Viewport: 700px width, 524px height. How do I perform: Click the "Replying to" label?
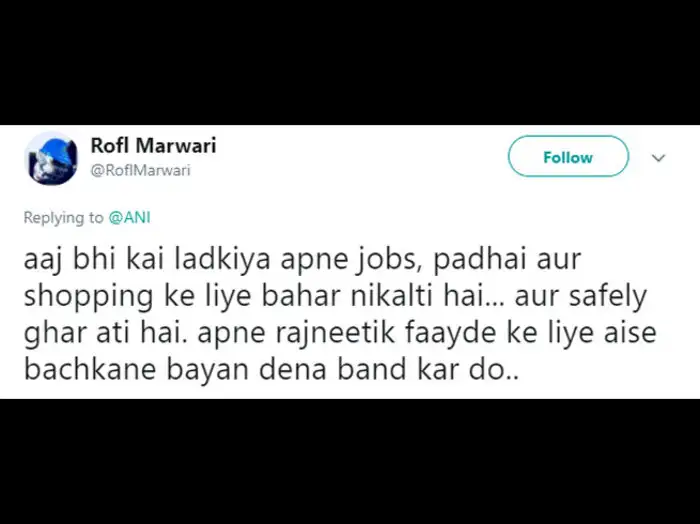coord(63,216)
